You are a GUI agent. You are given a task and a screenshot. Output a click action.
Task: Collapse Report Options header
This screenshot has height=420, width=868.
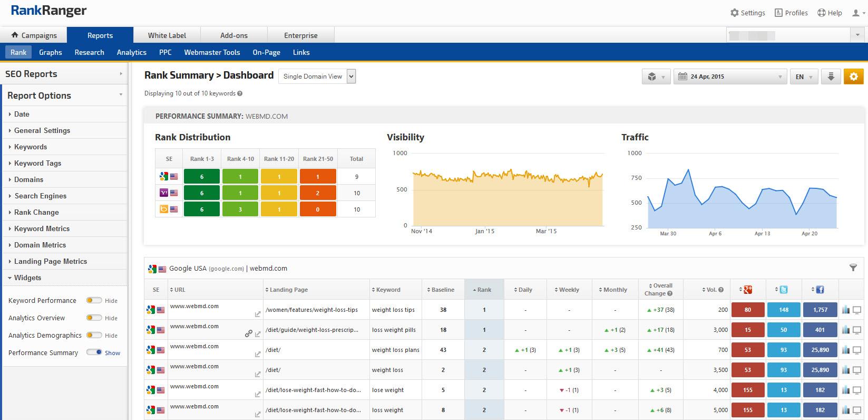pyautogui.click(x=64, y=96)
